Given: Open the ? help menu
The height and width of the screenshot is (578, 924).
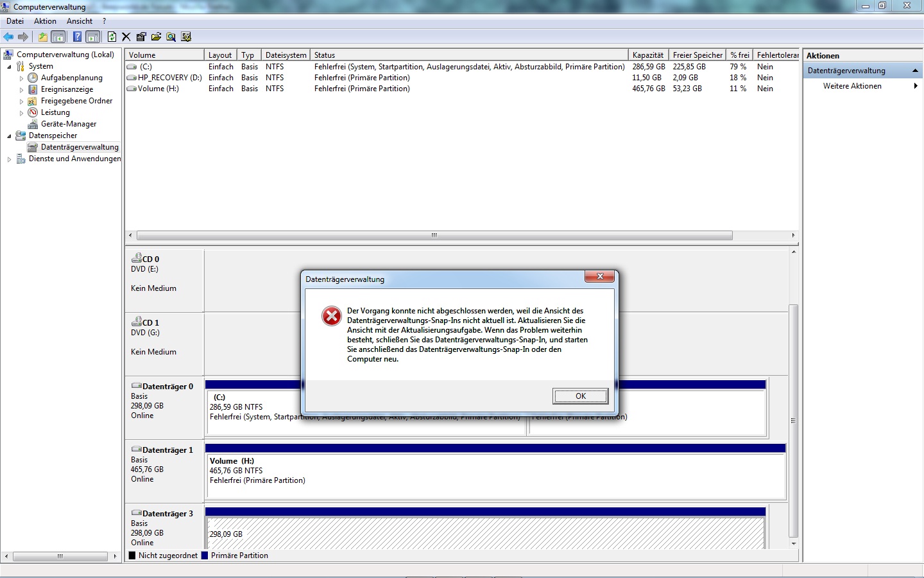Looking at the screenshot, I should click(105, 21).
